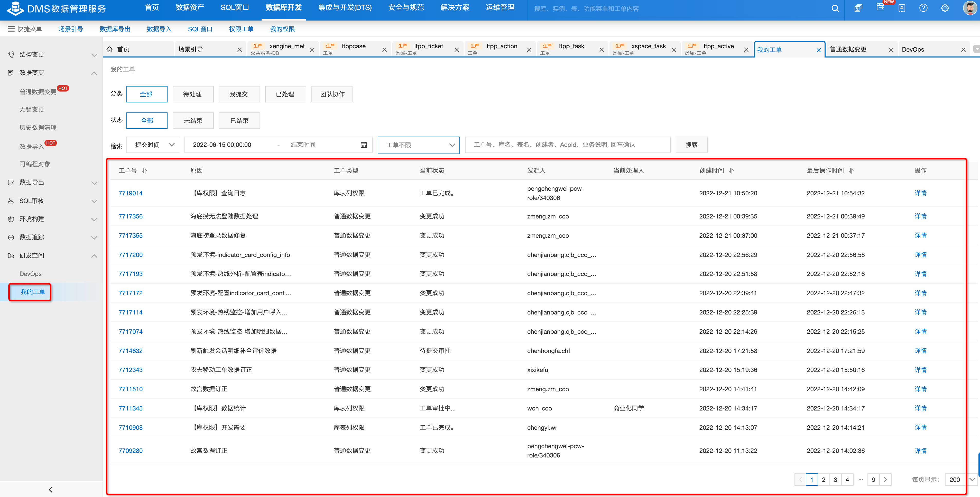Screen dimensions: 980x497
Task: Open the stacked windows icon in header
Action: point(858,8)
